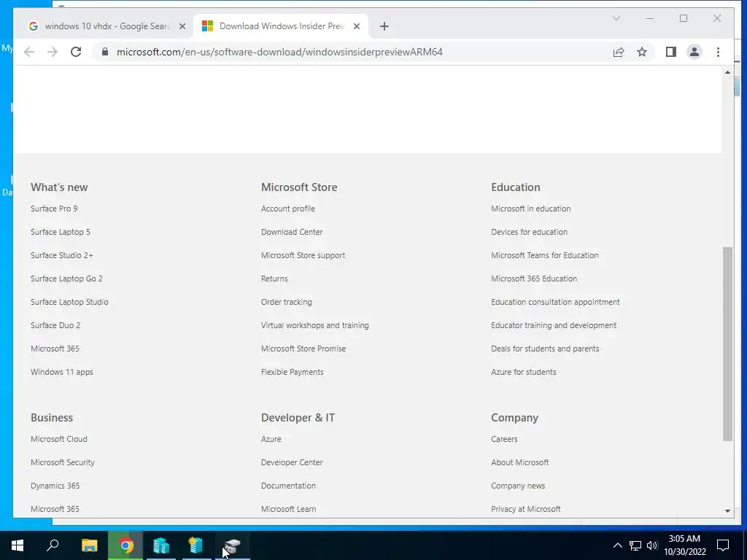Open Microsoft Store Promise link

tap(303, 349)
